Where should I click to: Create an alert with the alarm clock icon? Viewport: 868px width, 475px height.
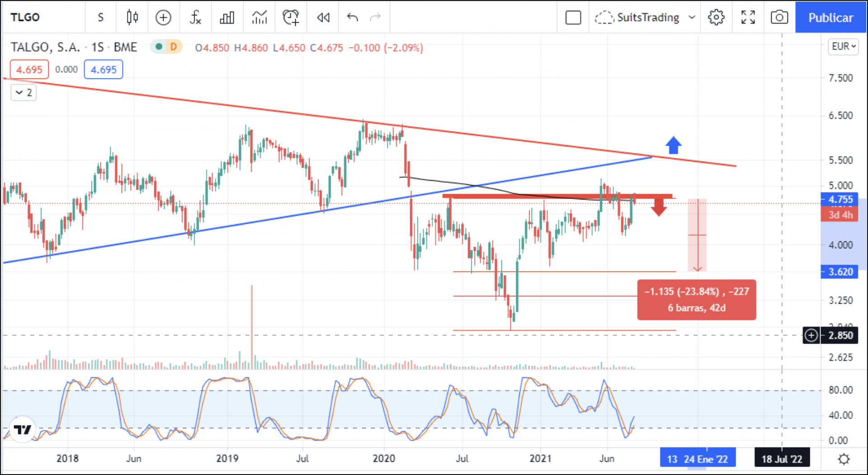point(291,18)
